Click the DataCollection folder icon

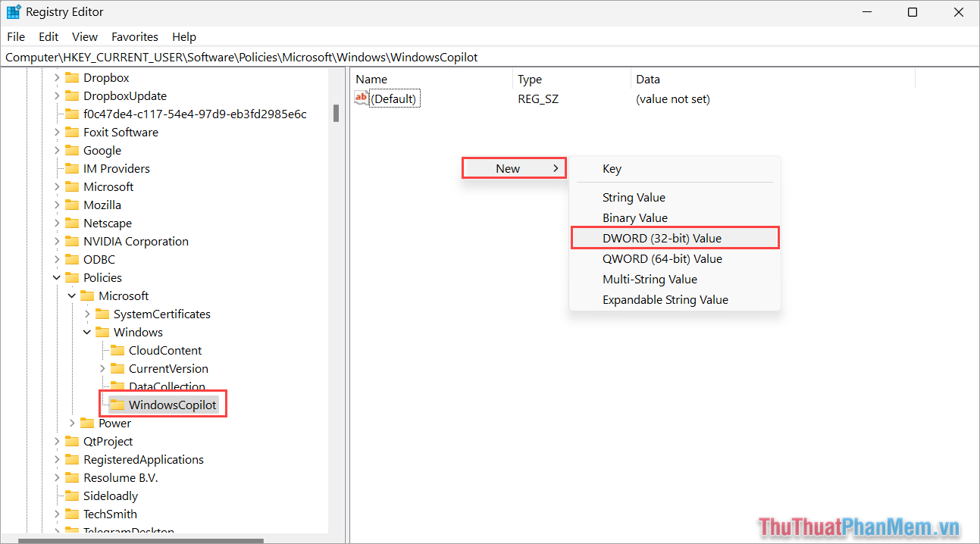pos(117,386)
